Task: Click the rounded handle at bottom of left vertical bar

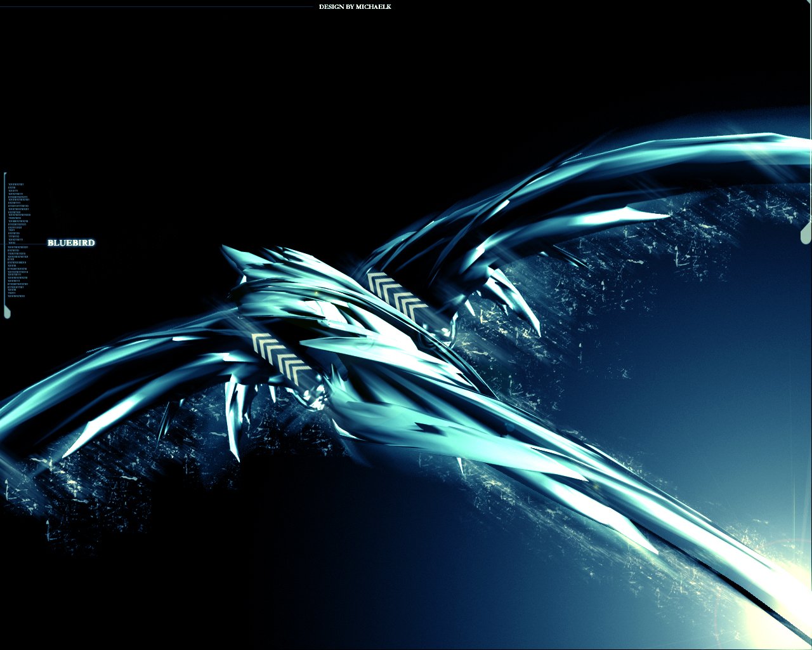Action: point(7,311)
